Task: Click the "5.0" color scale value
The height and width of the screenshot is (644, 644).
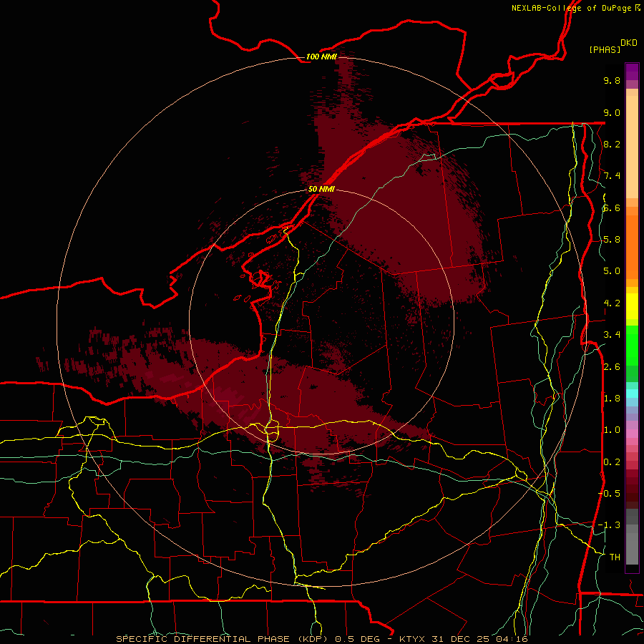Action: (612, 271)
